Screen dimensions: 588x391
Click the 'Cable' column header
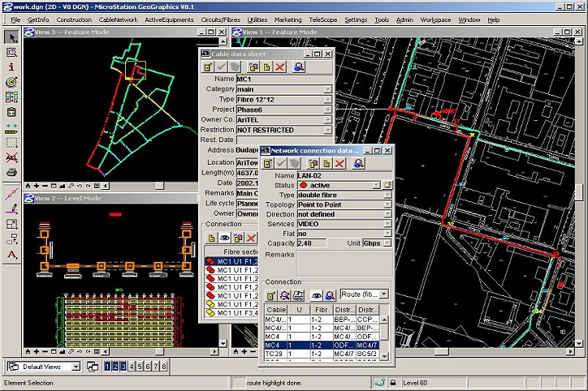pyautogui.click(x=276, y=310)
